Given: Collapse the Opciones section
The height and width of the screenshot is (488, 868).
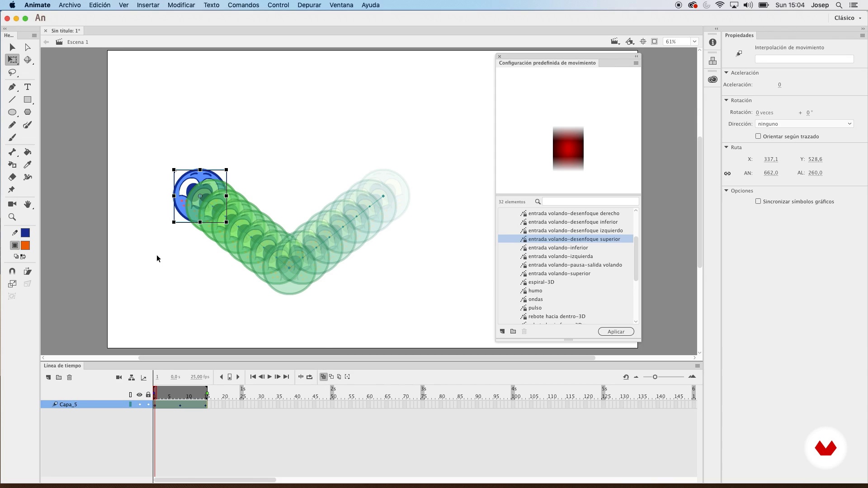Looking at the screenshot, I should coord(726,190).
